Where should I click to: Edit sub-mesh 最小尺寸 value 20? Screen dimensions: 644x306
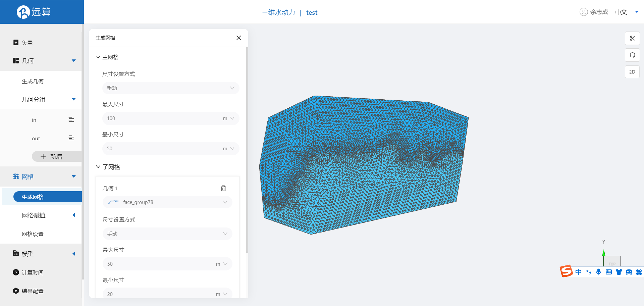point(158,294)
